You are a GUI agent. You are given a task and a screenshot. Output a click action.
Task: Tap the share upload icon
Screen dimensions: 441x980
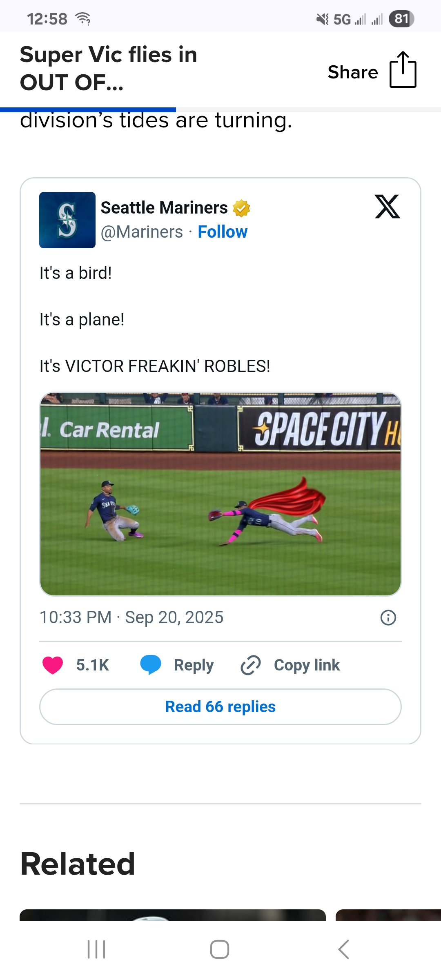point(403,70)
